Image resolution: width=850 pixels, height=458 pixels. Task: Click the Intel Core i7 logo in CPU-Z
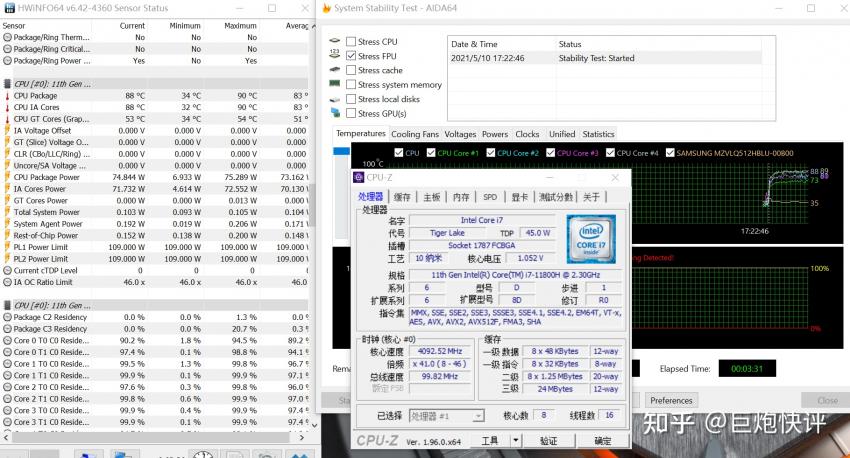[591, 238]
